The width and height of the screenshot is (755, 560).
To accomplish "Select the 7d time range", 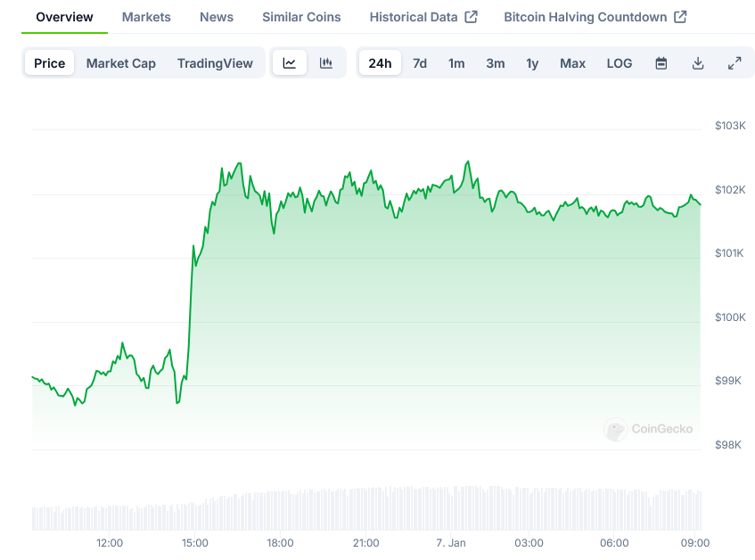I will tap(420, 63).
